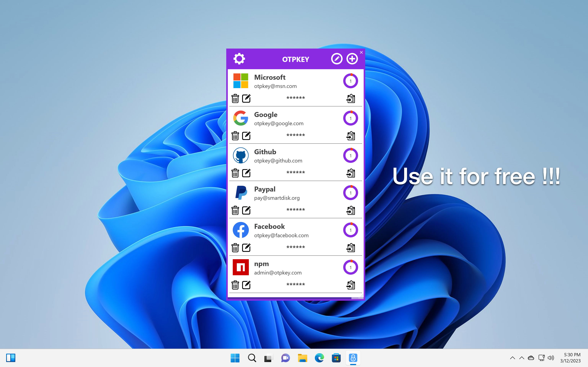Screen dimensions: 588x367
Task: Edit the Google account entry
Action: click(247, 136)
